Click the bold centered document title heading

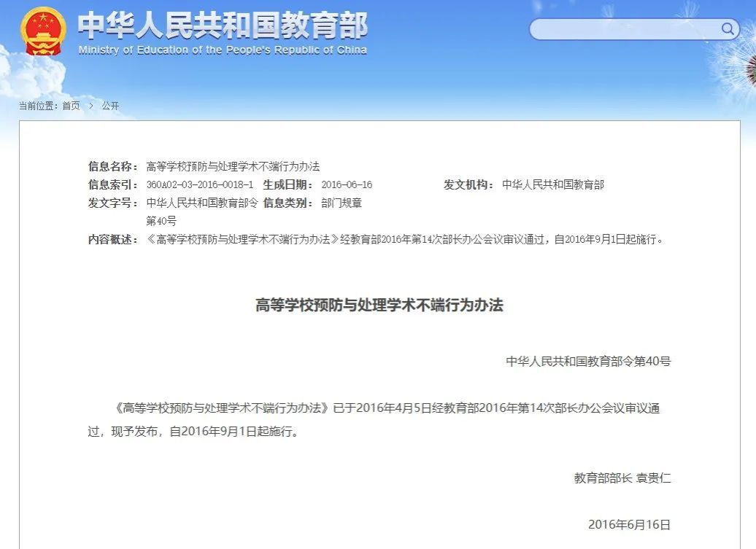click(x=379, y=305)
